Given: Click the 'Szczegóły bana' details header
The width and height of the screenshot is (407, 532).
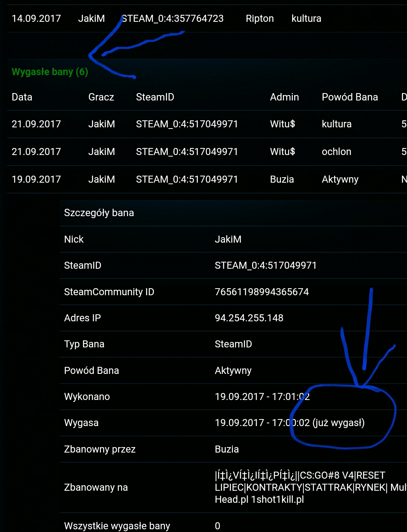Looking at the screenshot, I should pos(99,213).
